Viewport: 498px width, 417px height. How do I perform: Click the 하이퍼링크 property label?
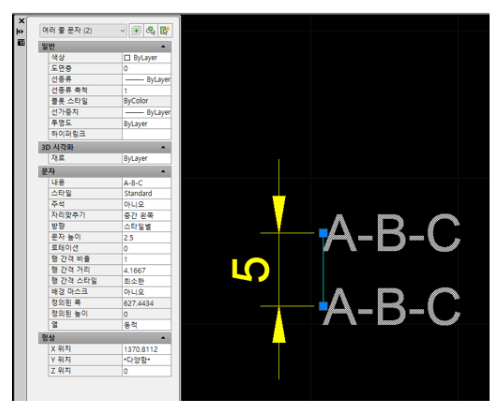click(x=68, y=134)
